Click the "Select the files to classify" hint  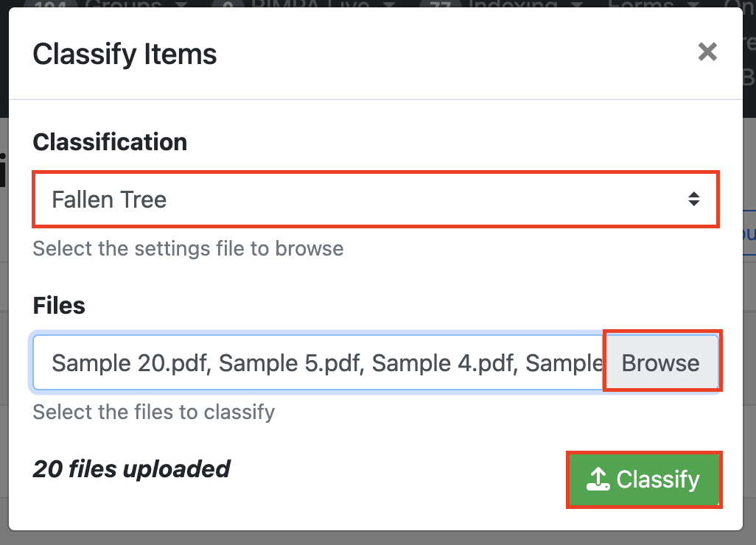coord(153,411)
